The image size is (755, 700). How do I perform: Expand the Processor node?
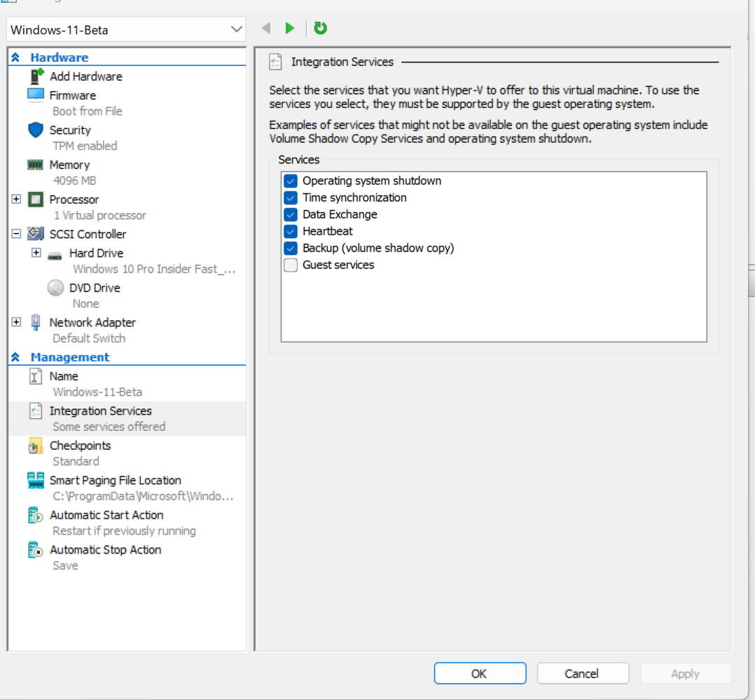click(16, 199)
